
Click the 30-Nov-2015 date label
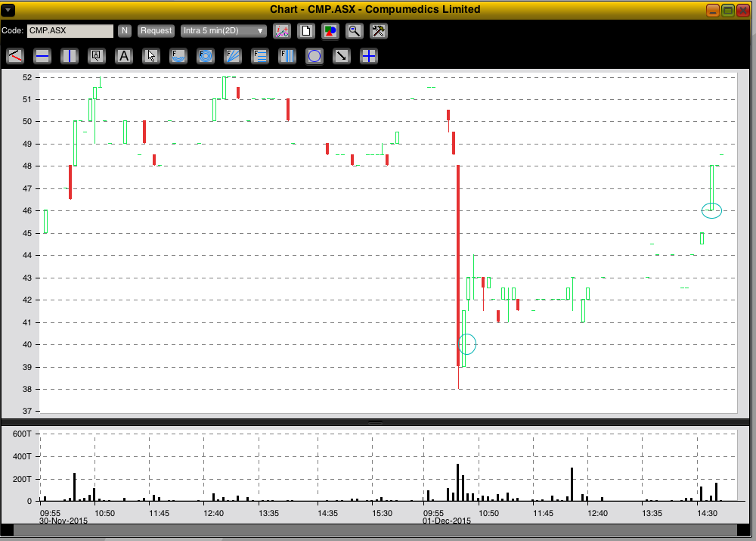click(64, 521)
